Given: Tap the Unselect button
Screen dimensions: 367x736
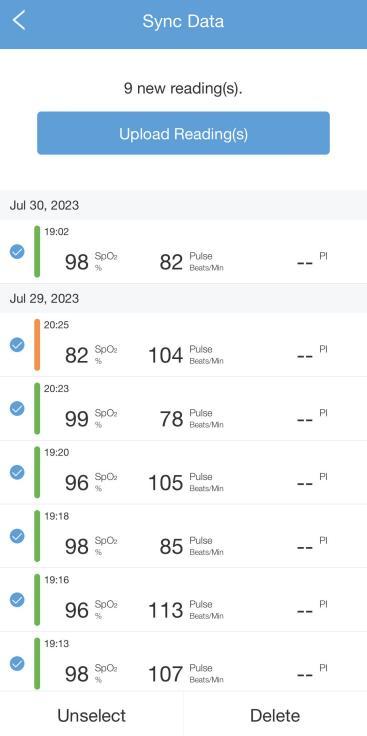Looking at the screenshot, I should 92,715.
